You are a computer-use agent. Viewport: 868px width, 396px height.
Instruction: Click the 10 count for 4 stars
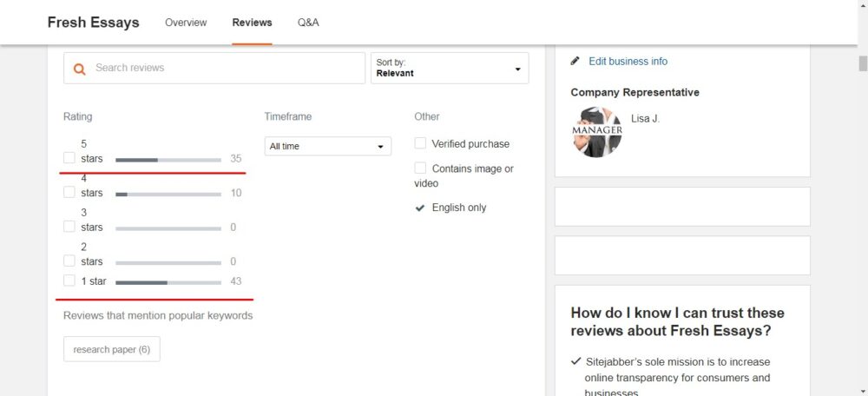point(236,194)
